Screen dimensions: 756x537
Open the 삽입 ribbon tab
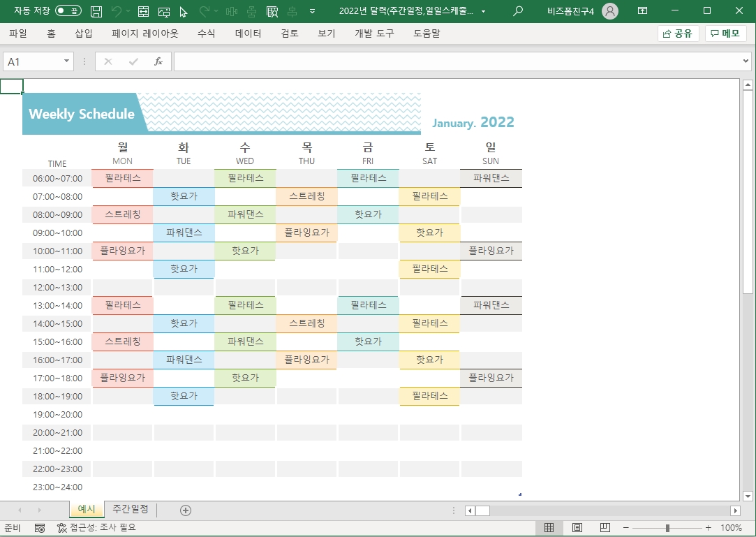(84, 34)
